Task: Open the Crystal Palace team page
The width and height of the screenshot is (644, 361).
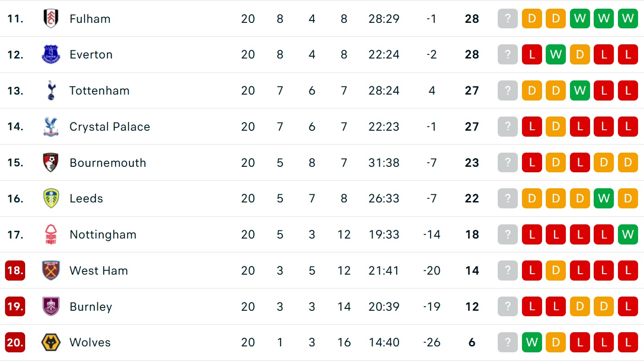Action: pos(110,127)
